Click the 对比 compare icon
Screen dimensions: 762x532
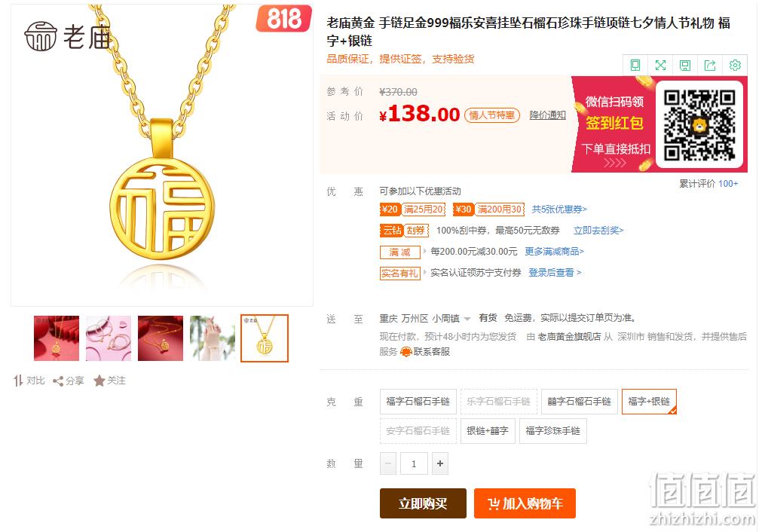(18, 381)
